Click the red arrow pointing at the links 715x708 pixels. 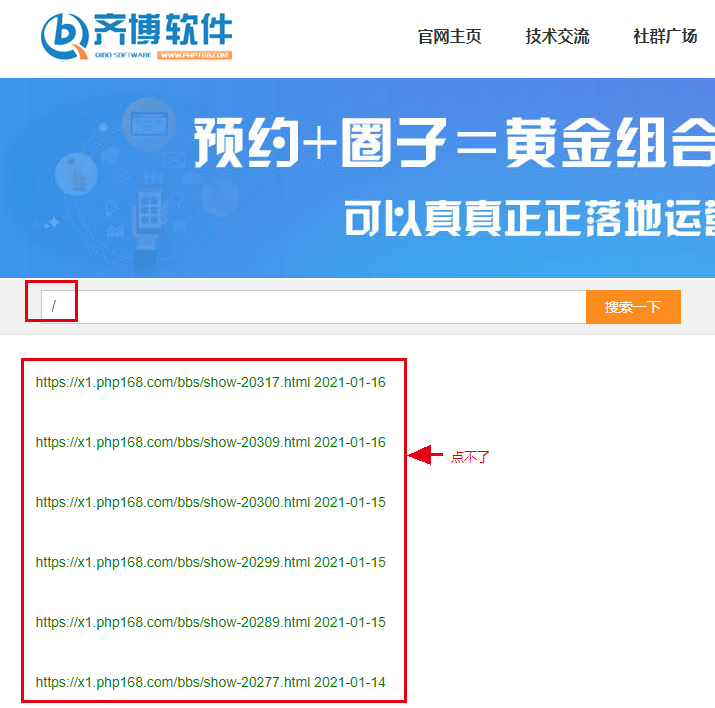coord(426,456)
